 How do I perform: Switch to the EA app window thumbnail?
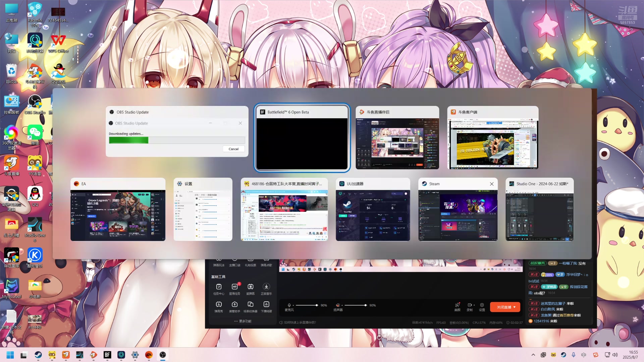[118, 209]
